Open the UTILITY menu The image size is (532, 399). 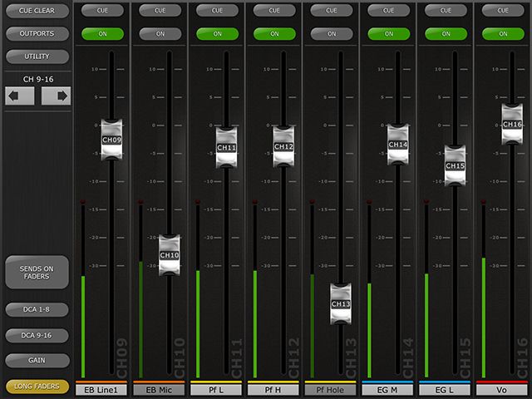click(37, 57)
